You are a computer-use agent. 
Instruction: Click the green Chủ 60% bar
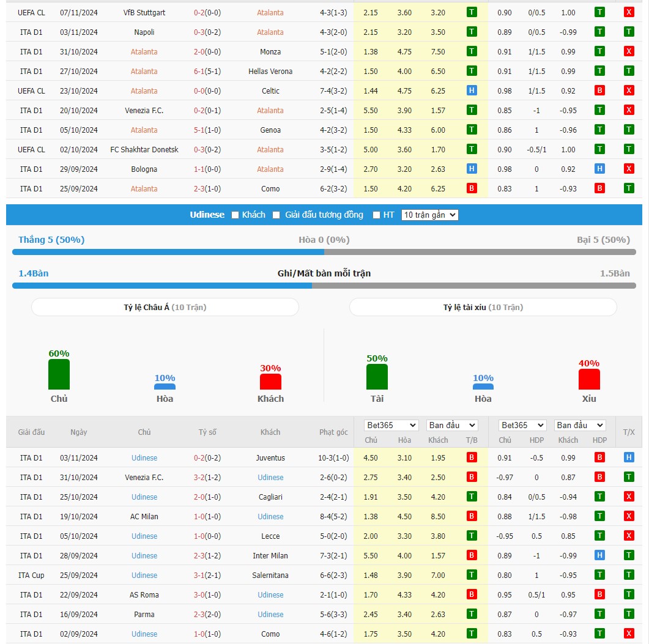coord(59,374)
